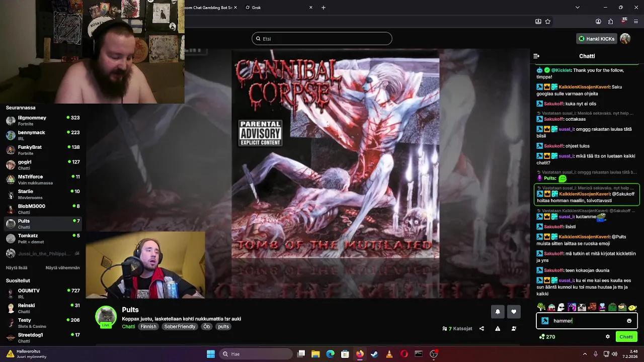Open chat settings gear icon
Screen dimensions: 644x362
tap(608, 337)
